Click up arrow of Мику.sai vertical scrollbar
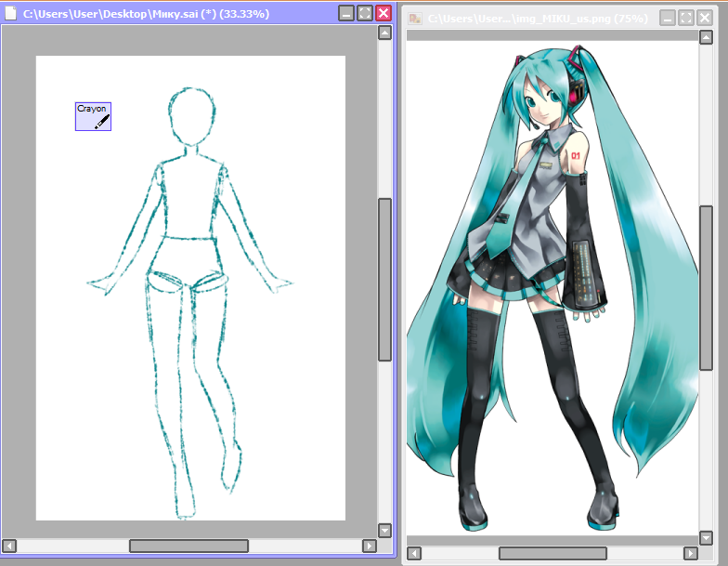The width and height of the screenshot is (728, 566). point(384,33)
